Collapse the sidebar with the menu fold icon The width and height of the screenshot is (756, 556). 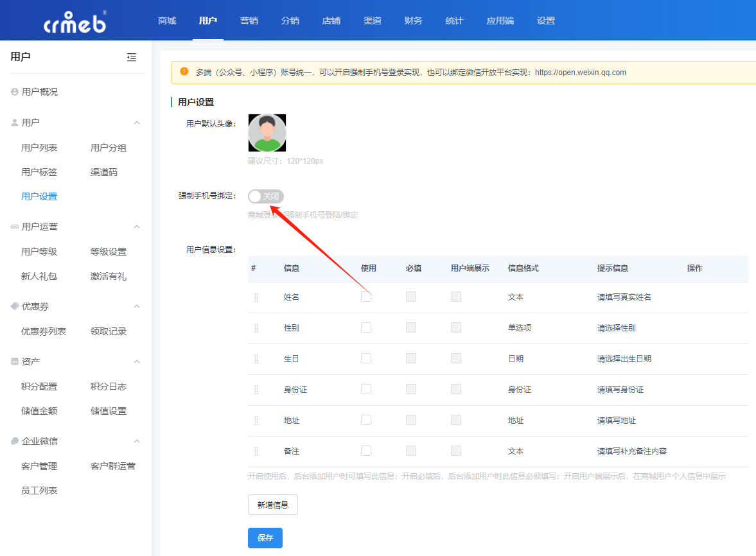pyautogui.click(x=132, y=57)
